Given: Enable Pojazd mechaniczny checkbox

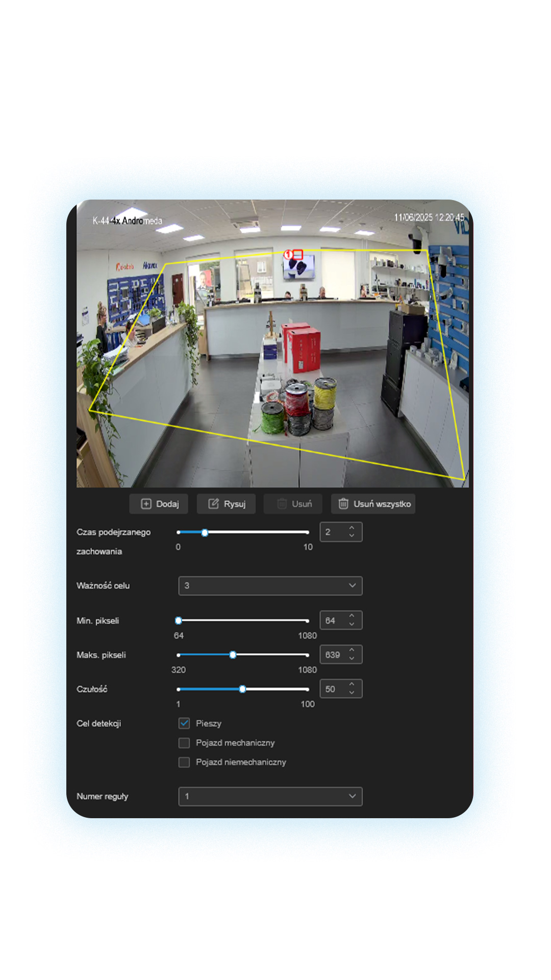Looking at the screenshot, I should (x=184, y=743).
